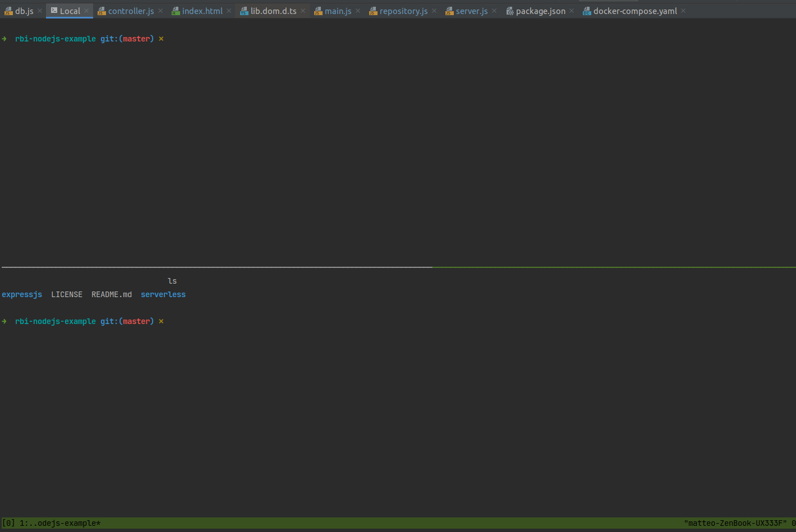Click the serverless folder name in the ls output
The height and width of the screenshot is (532, 796).
point(163,294)
